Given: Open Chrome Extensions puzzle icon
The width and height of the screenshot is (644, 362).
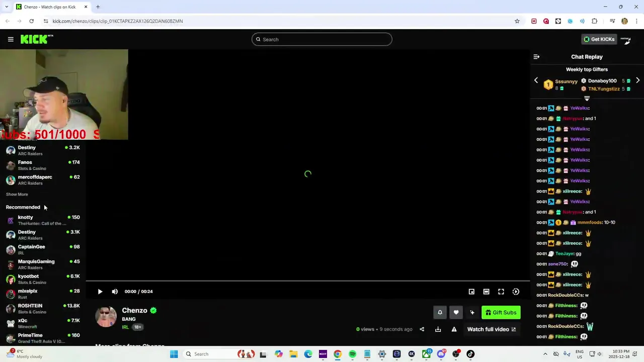Looking at the screenshot, I should [595, 21].
